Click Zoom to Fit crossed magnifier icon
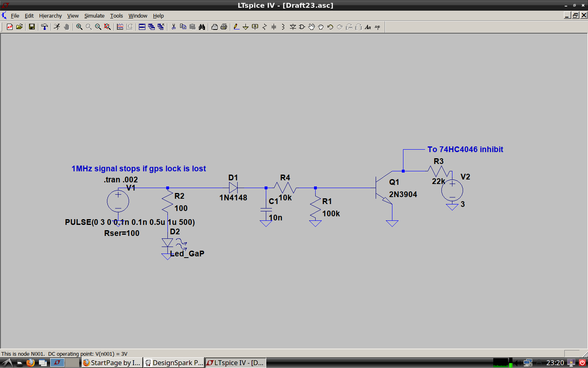The height and width of the screenshot is (368, 588). [x=107, y=27]
